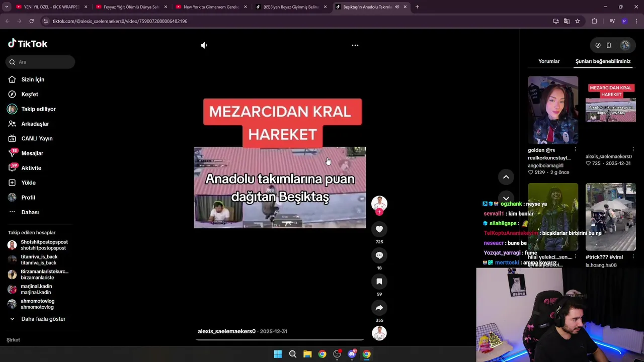Switch to Şunları beğenebilirsiniz tab
644x362 pixels.
(603, 61)
